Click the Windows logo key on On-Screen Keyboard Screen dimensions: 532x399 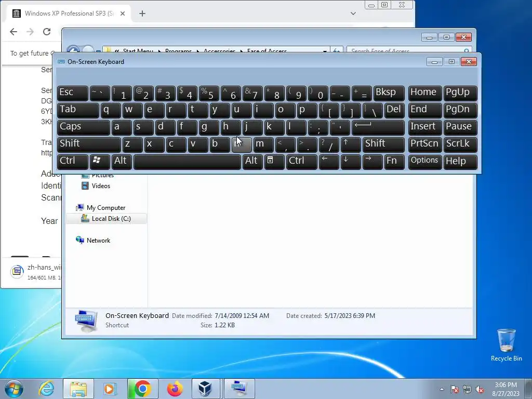click(x=99, y=162)
